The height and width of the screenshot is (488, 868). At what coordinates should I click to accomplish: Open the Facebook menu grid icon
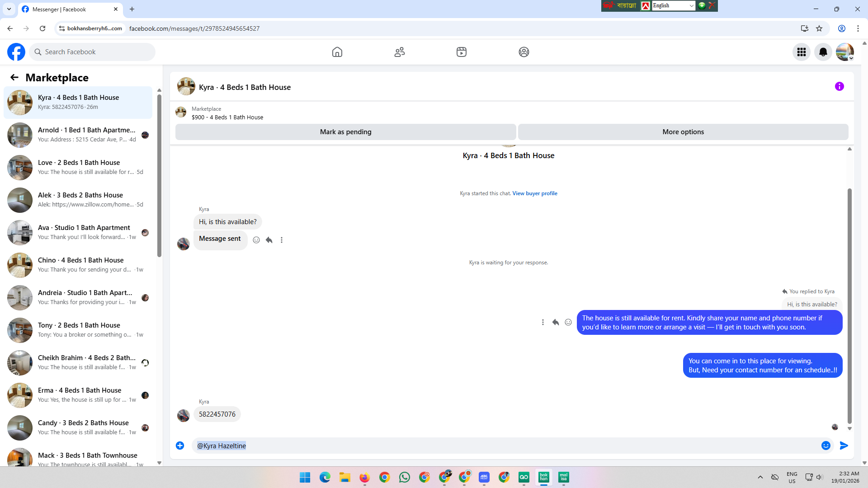click(802, 52)
